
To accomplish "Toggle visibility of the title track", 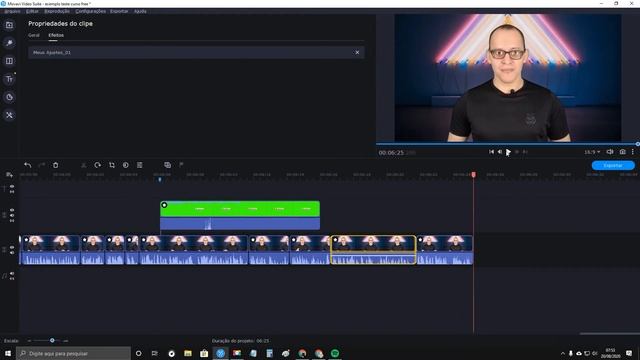I will [x=12, y=187].
